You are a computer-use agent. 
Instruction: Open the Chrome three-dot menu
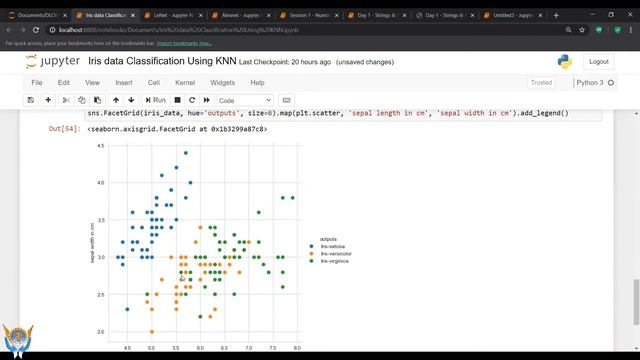(631, 30)
